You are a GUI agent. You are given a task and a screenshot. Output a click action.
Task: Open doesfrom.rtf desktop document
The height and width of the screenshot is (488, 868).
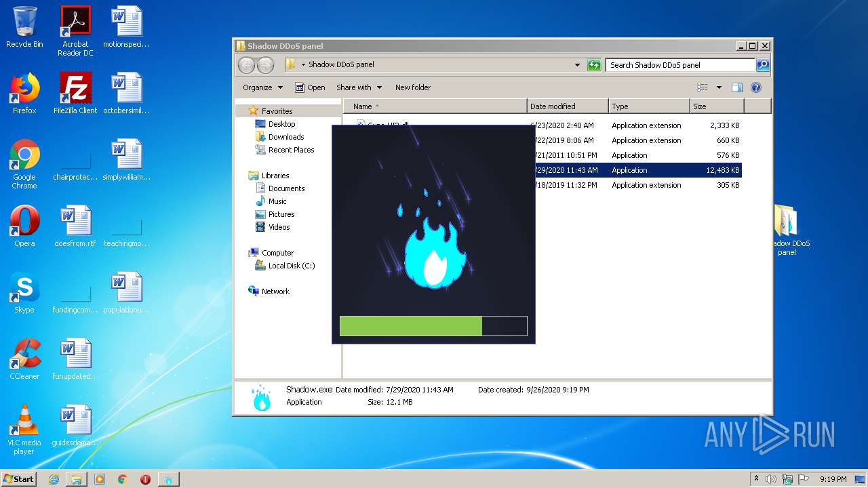75,226
